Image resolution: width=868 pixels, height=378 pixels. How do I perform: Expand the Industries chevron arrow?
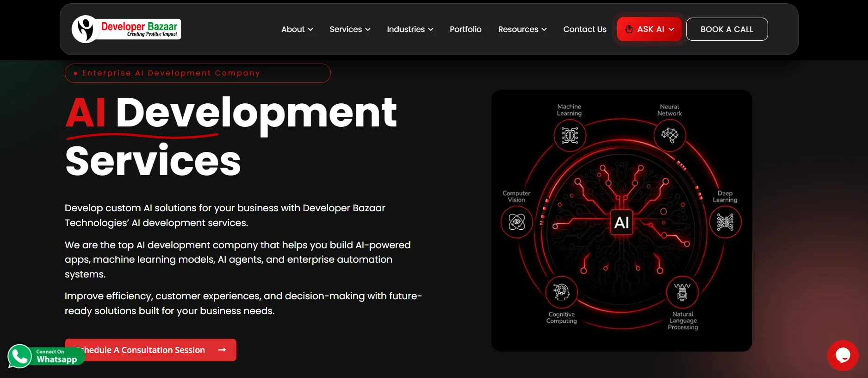[431, 29]
